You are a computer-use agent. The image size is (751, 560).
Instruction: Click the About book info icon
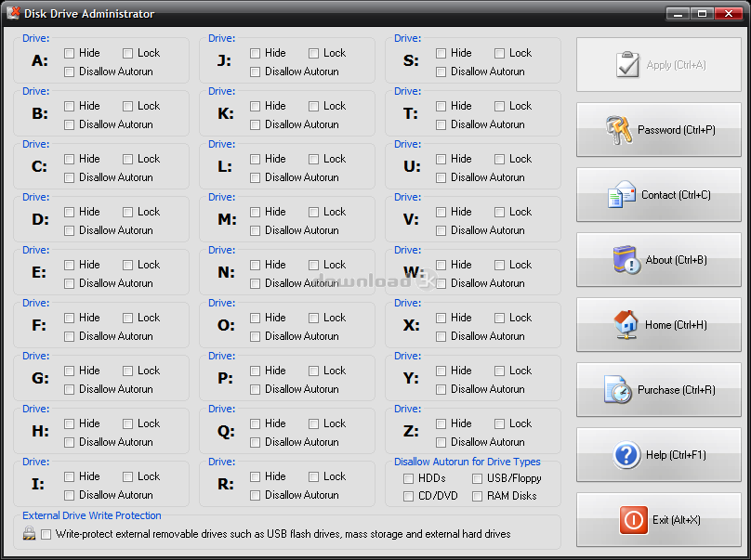tap(627, 259)
